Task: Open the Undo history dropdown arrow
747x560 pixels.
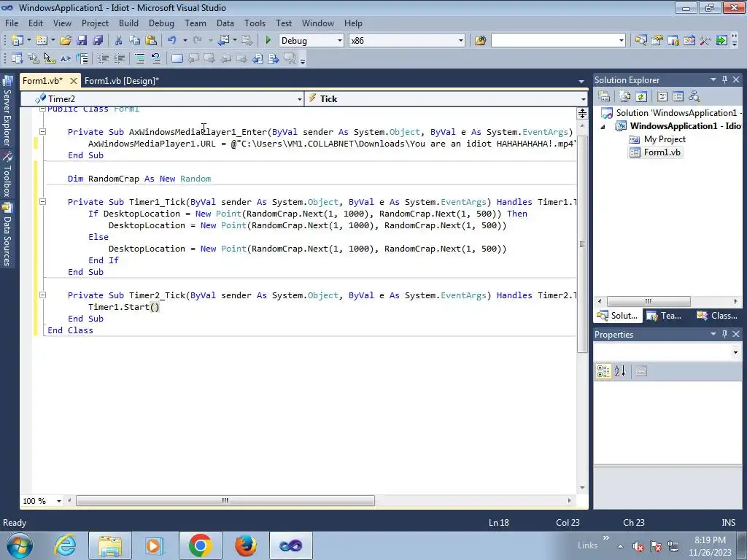Action: pyautogui.click(x=185, y=41)
